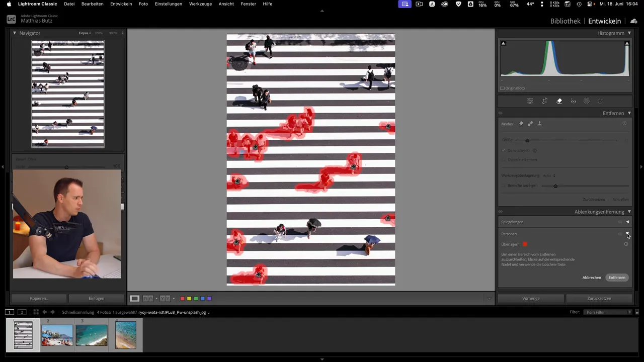
Task: Cancel using the Abbrechen button
Action: click(x=592, y=277)
